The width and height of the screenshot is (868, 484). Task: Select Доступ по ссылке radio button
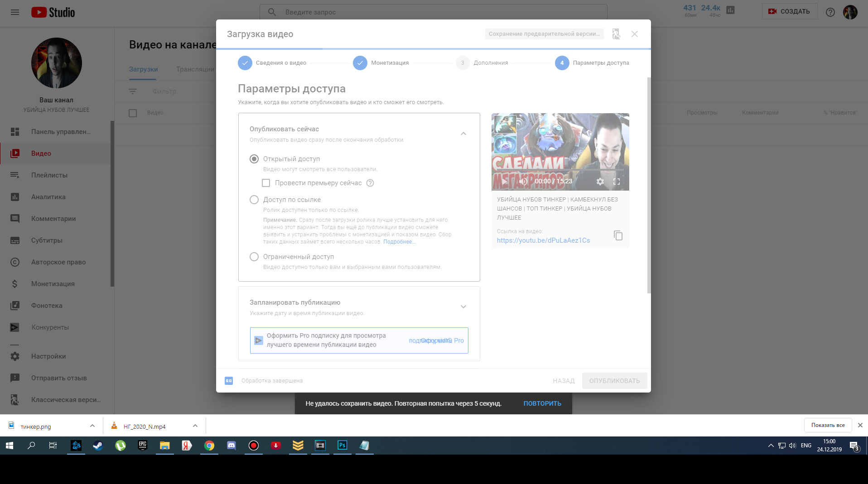tap(254, 200)
